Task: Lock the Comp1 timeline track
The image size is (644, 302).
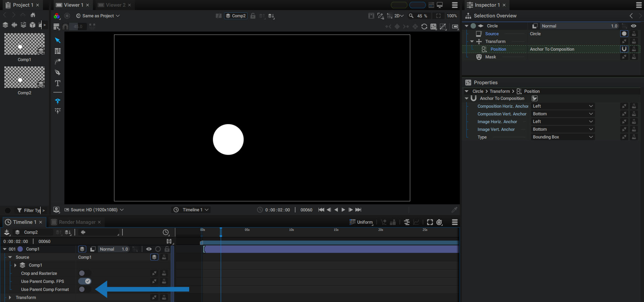Action: tap(167, 249)
